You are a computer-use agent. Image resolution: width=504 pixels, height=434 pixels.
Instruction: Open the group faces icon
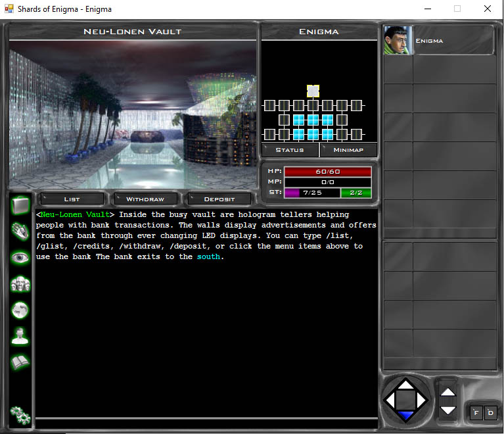pos(20,284)
